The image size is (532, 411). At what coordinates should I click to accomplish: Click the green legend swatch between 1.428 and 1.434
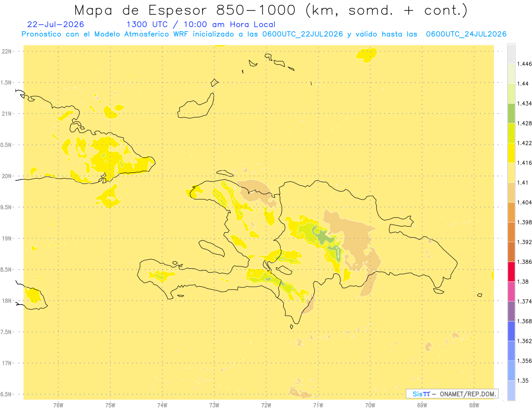point(511,113)
